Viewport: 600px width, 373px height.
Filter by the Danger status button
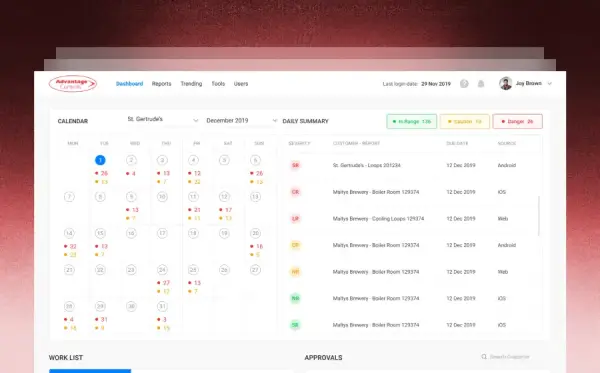517,121
